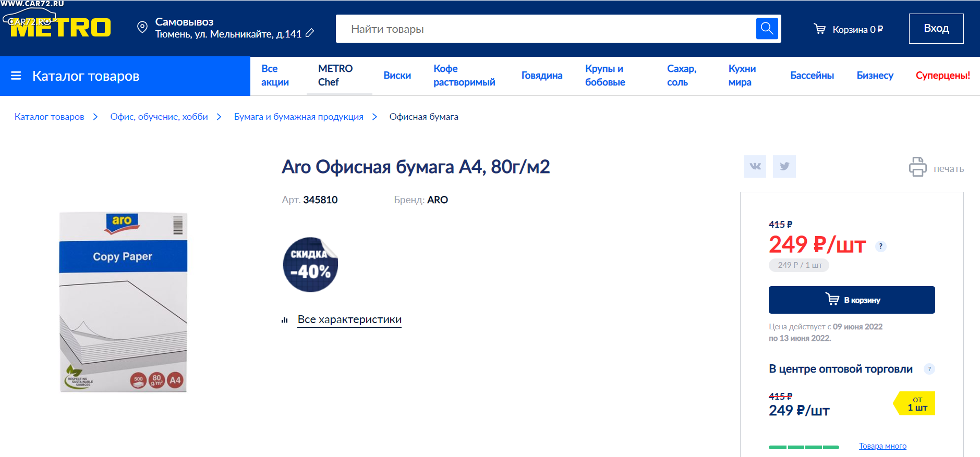Click the printer icon
980x457 pixels.
click(x=917, y=167)
